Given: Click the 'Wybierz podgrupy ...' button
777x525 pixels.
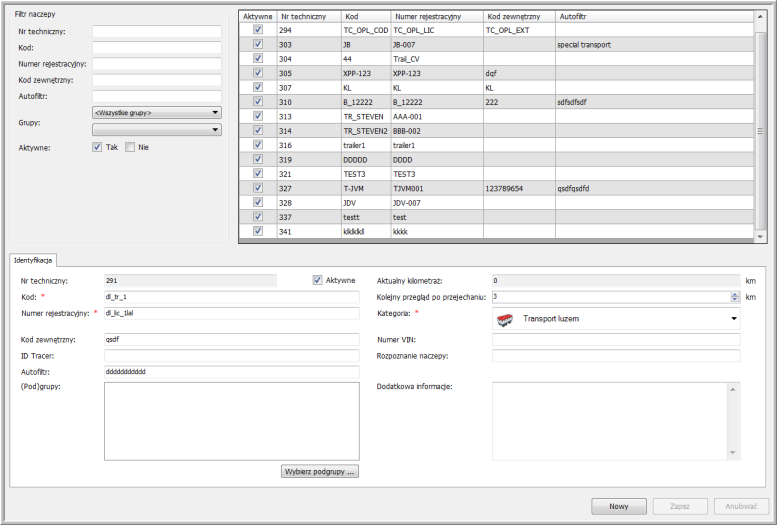Looking at the screenshot, I should coord(319,471).
